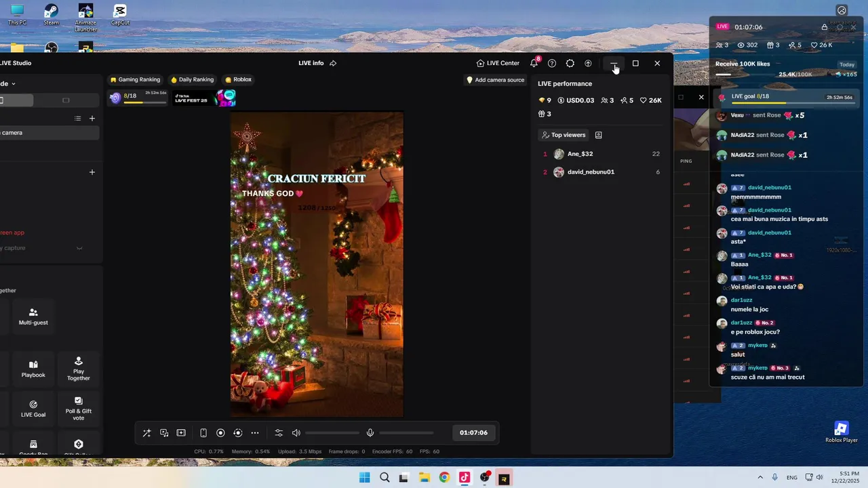This screenshot has width=868, height=488.
Task: Open the Gaming Ranking tab
Action: pyautogui.click(x=135, y=79)
